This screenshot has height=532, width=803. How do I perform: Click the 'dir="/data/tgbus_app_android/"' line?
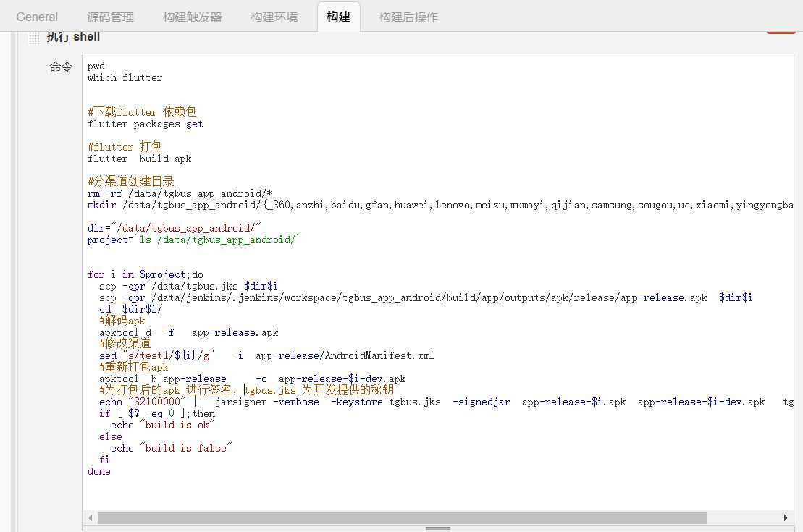click(174, 229)
